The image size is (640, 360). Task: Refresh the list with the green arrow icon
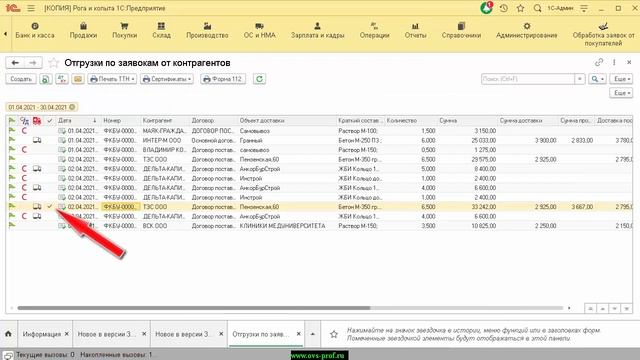(x=259, y=79)
